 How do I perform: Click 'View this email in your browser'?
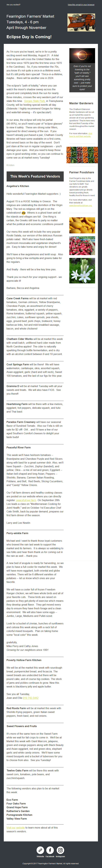[81, 5]
